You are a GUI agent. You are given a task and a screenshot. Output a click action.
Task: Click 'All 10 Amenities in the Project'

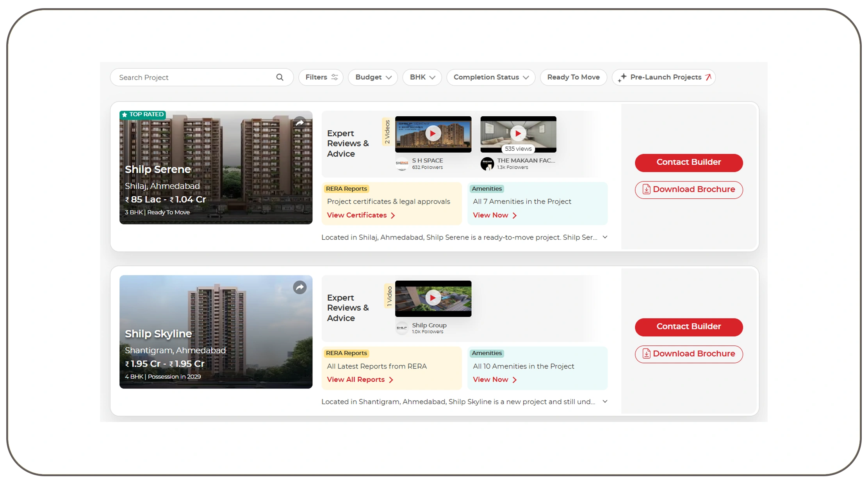point(524,367)
